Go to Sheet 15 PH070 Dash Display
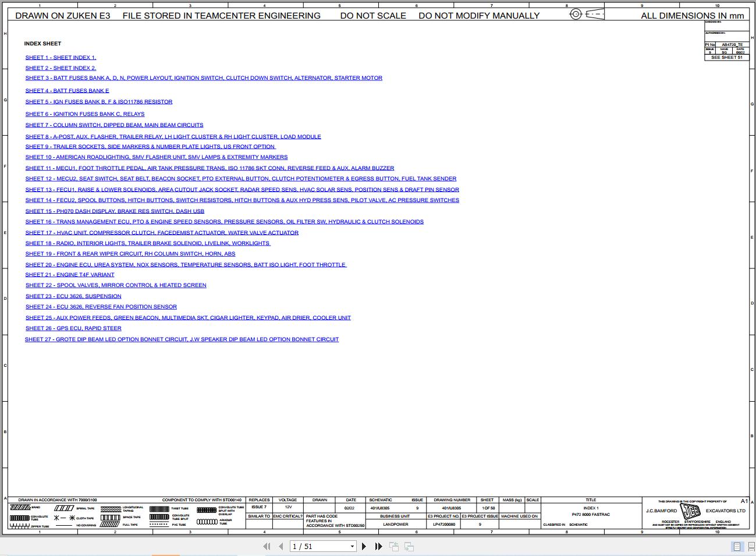 click(115, 211)
